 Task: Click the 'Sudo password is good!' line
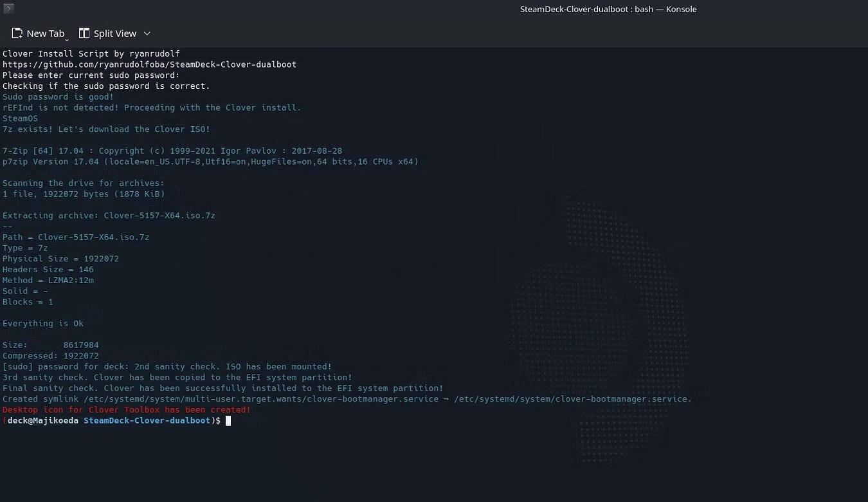click(x=58, y=97)
